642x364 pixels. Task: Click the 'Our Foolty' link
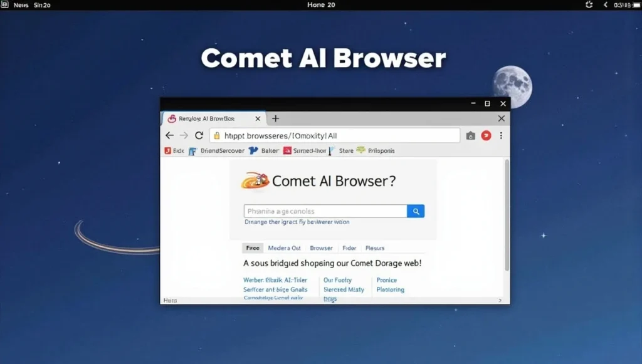pyautogui.click(x=337, y=280)
